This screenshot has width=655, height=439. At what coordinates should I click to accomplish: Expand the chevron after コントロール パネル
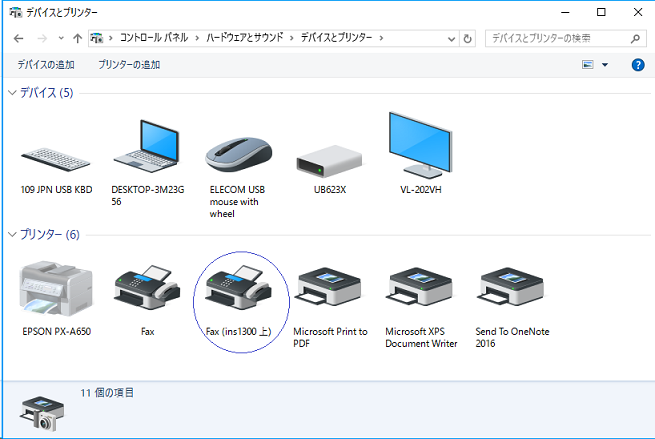197,38
